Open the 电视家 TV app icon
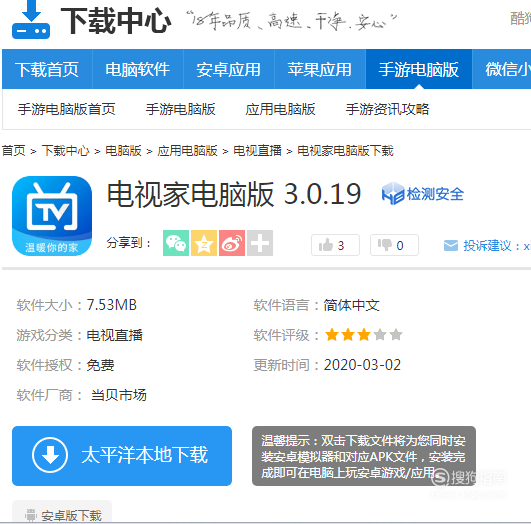531x524 pixels. [52, 216]
